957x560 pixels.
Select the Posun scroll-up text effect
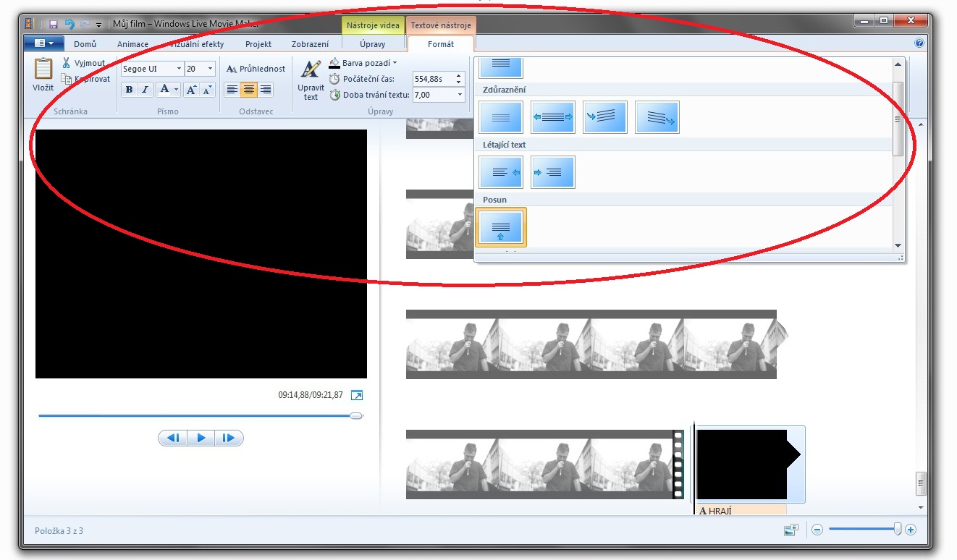tap(501, 227)
